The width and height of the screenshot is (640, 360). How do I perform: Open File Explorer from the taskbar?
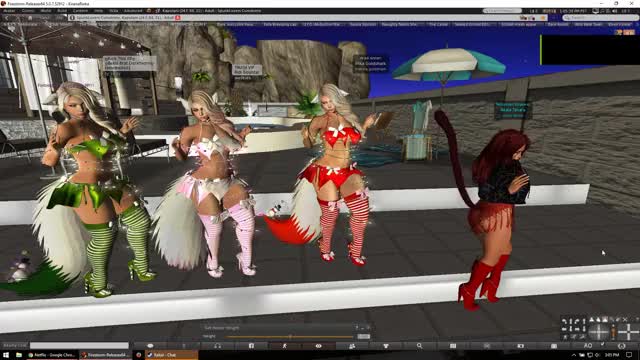(19, 355)
